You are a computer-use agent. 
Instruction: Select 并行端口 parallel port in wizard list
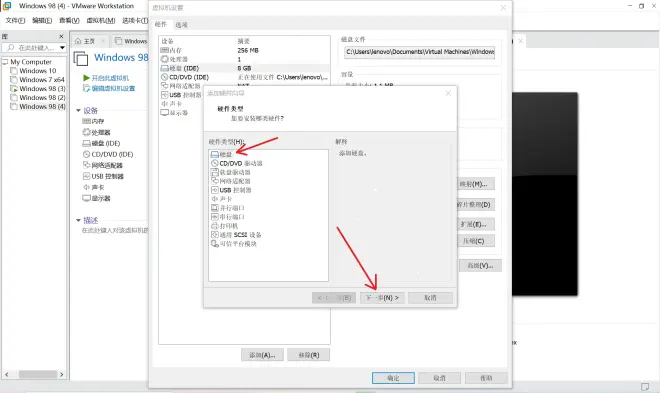[227, 208]
